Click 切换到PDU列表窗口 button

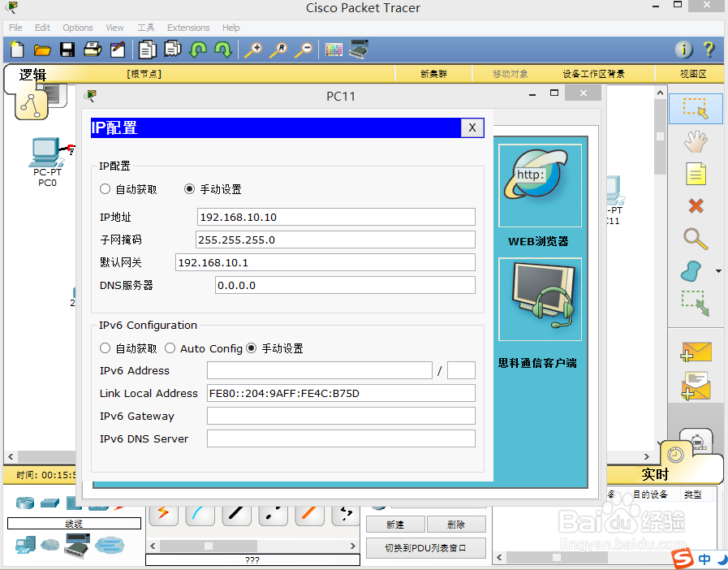click(426, 548)
